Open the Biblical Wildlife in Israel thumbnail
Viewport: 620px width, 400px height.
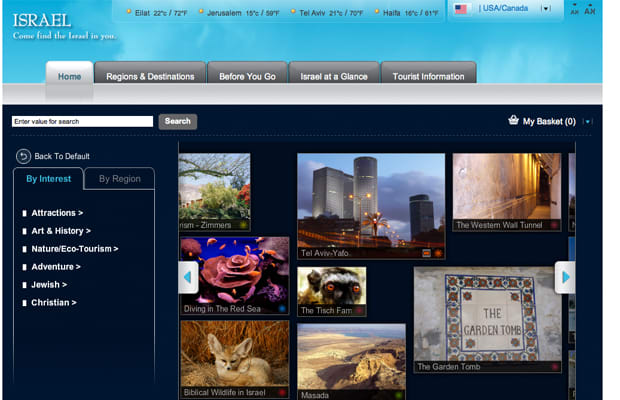coord(235,359)
